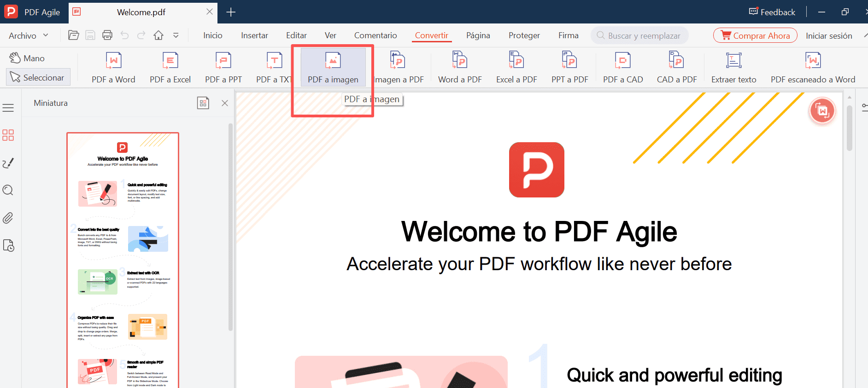Redo the last action
Viewport: 868px width, 388px height.
[x=141, y=35]
